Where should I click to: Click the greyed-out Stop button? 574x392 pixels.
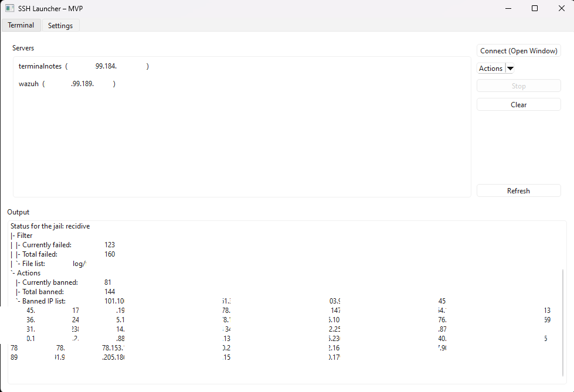pos(518,86)
